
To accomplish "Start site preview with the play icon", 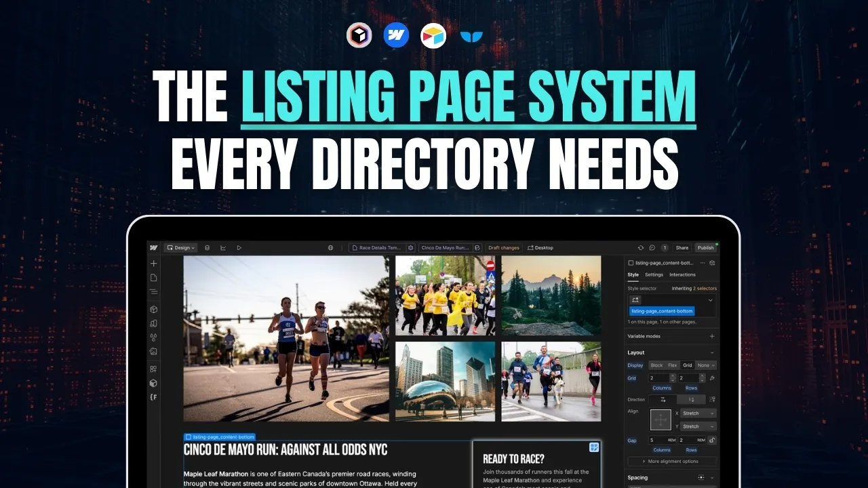I will click(x=239, y=247).
